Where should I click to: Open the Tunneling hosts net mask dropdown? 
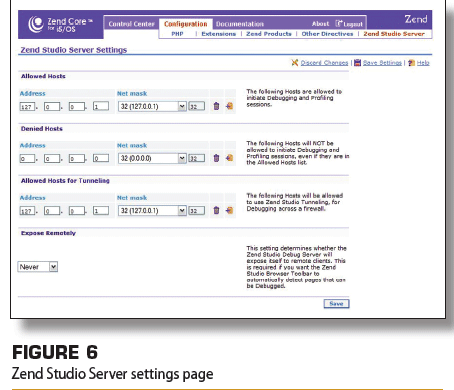182,211
